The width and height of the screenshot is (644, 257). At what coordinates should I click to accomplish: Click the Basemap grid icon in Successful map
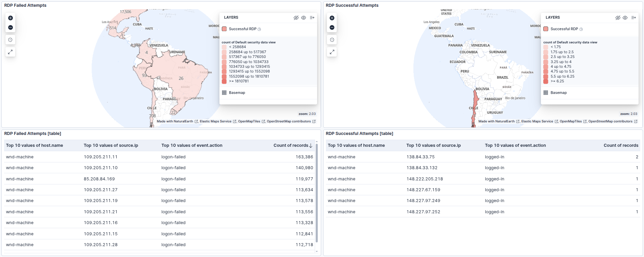(546, 93)
